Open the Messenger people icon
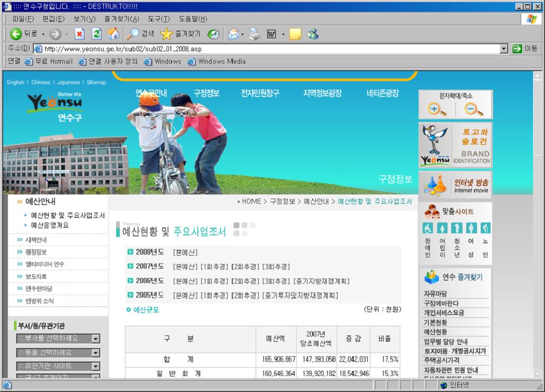This screenshot has height=392, width=545. click(x=313, y=34)
